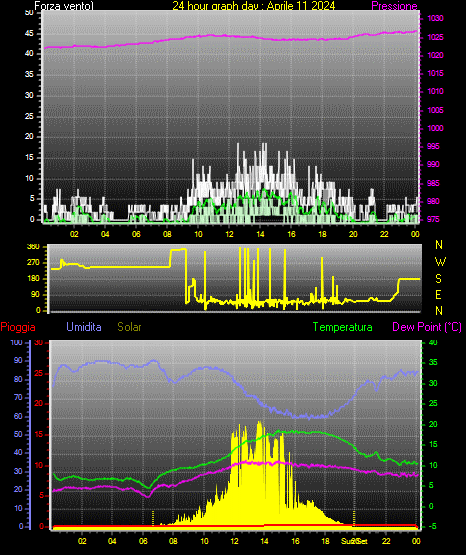Select the 1000 pressure axis value
This screenshot has height=555, width=466.
(435, 128)
